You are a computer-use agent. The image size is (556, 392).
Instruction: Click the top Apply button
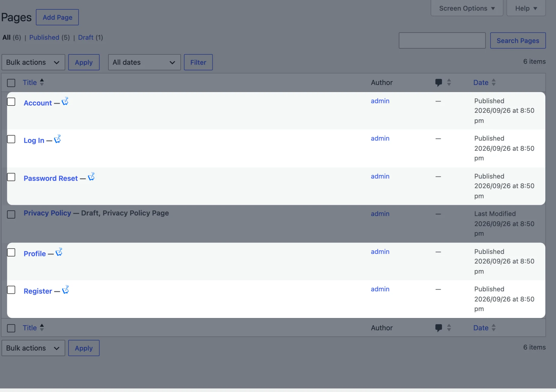84,62
